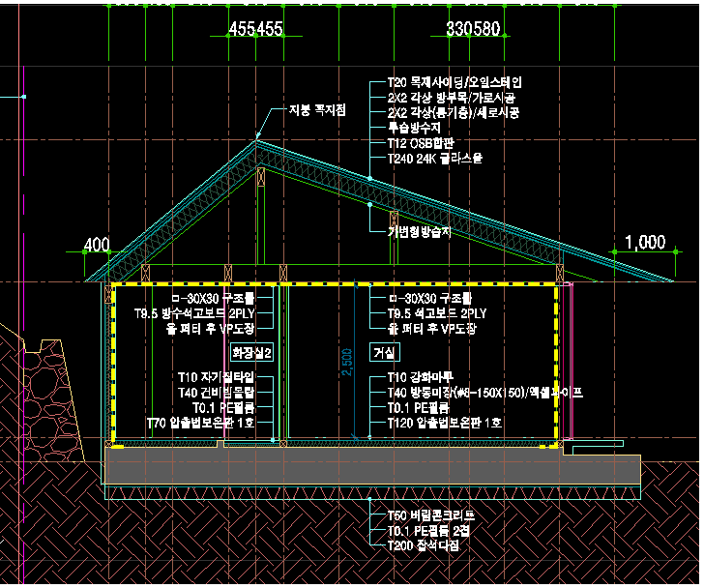The height and width of the screenshot is (588, 704).
Task: Select the 330580 dimension text
Action: tap(473, 30)
